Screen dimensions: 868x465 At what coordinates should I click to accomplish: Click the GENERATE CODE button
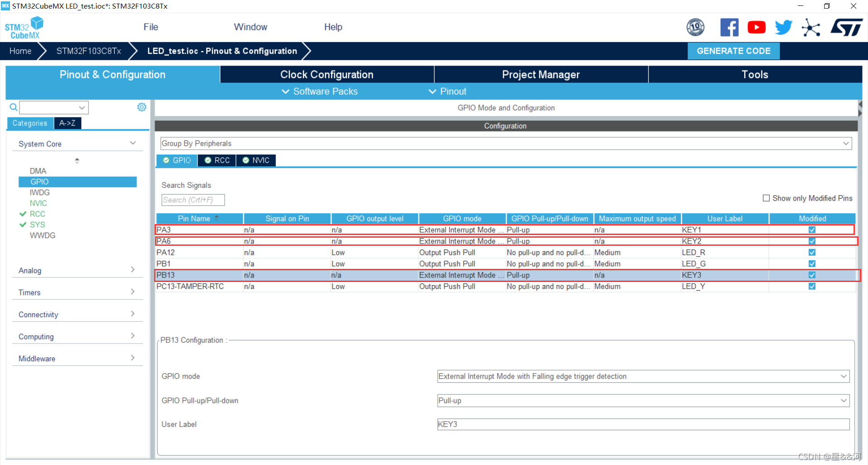pyautogui.click(x=733, y=51)
